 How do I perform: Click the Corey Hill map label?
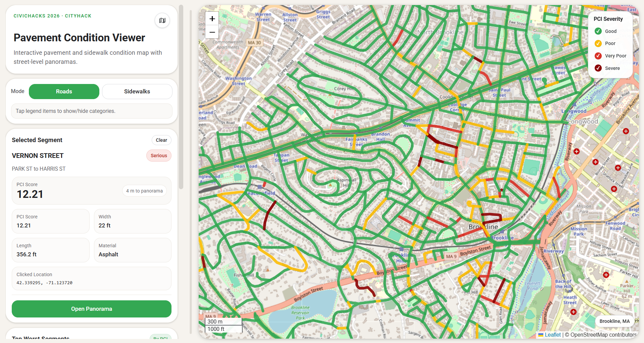pos(344,89)
